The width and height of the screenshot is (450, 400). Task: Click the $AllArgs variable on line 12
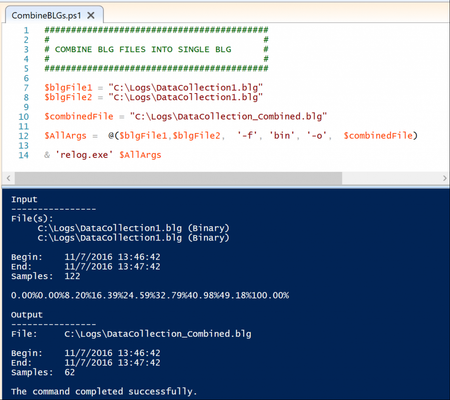pyautogui.click(x=65, y=136)
